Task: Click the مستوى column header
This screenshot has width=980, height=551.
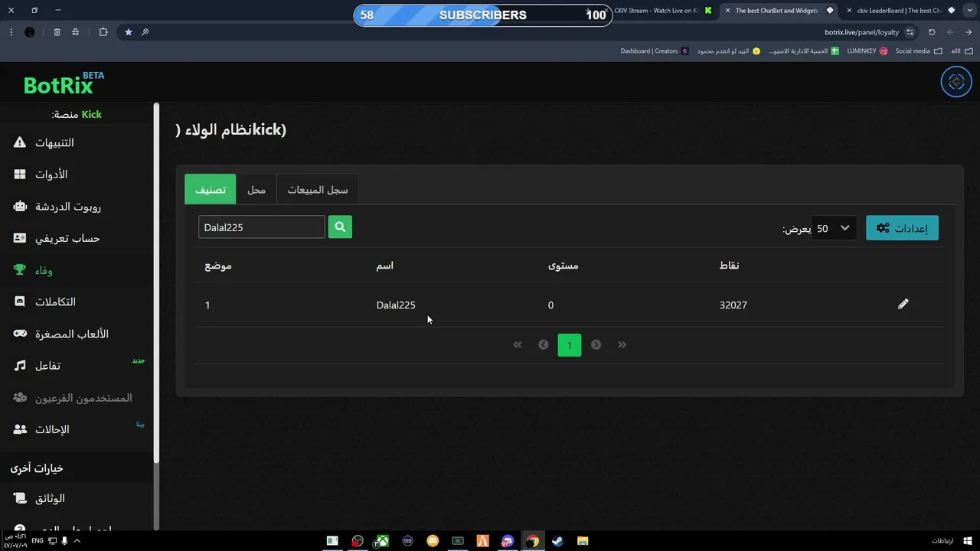Action: tap(563, 266)
